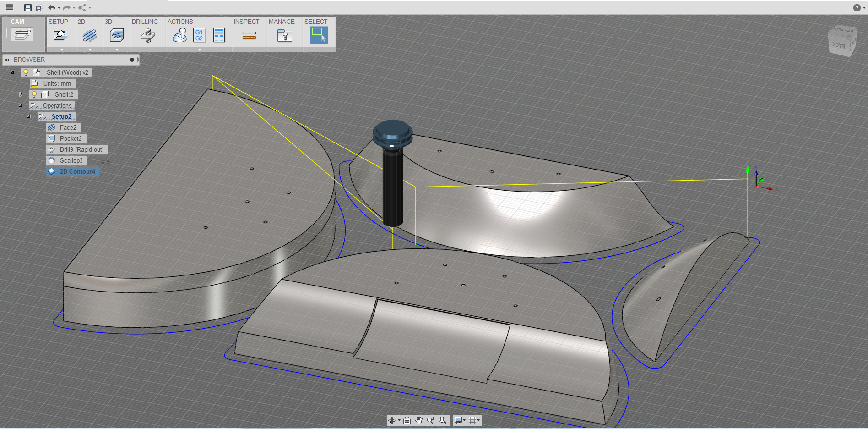
Task: Expand the ACTIONS panel dropdown arrow
Action: [x=199, y=49]
